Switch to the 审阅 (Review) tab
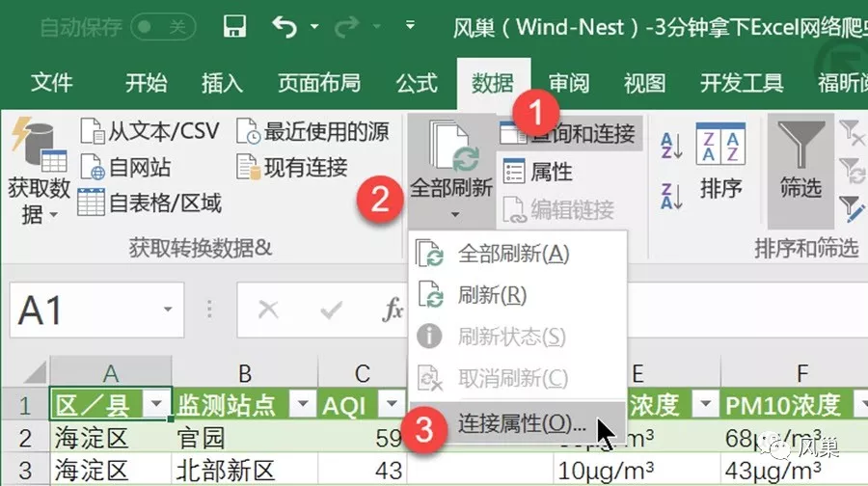 click(569, 83)
